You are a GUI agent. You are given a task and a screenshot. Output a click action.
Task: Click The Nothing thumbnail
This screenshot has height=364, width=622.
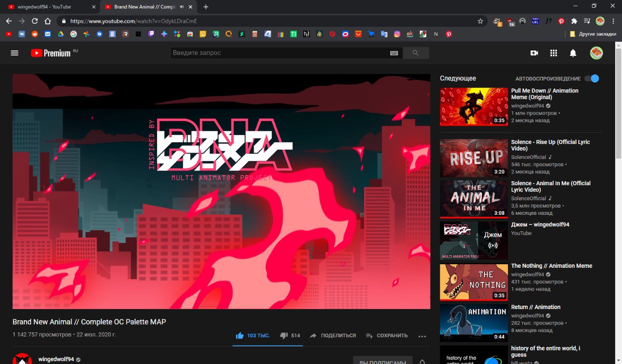point(474,282)
